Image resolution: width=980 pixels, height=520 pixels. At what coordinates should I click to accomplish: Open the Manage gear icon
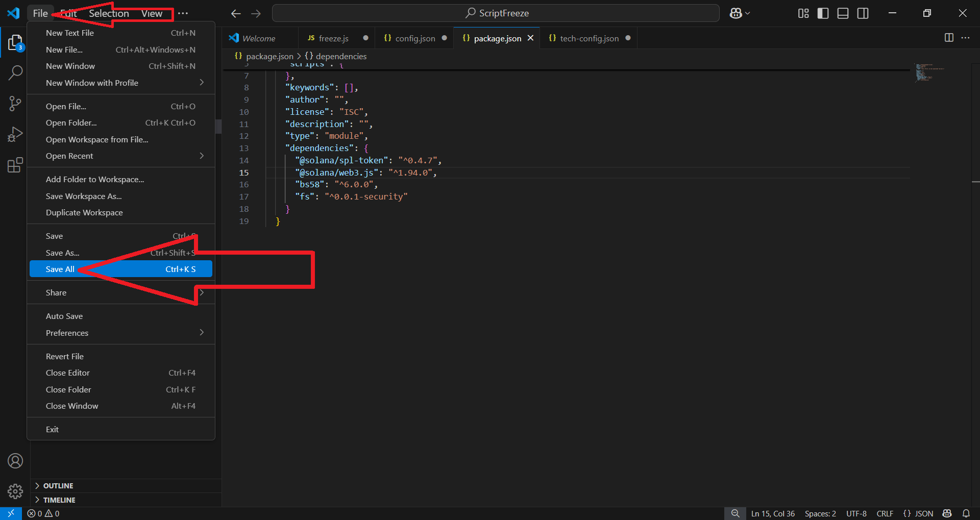pos(15,491)
